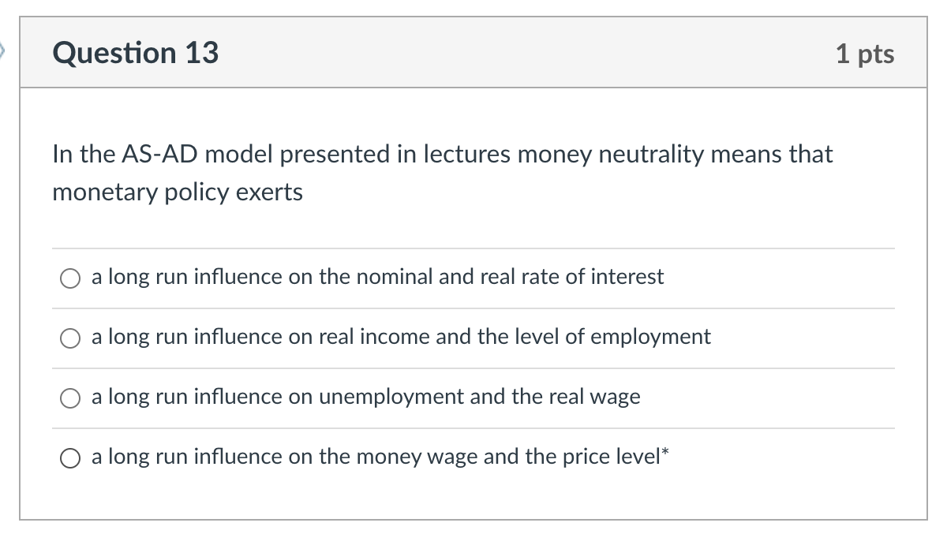Click the asterisk after 'price level'
The height and width of the screenshot is (560, 947).
[x=665, y=454]
